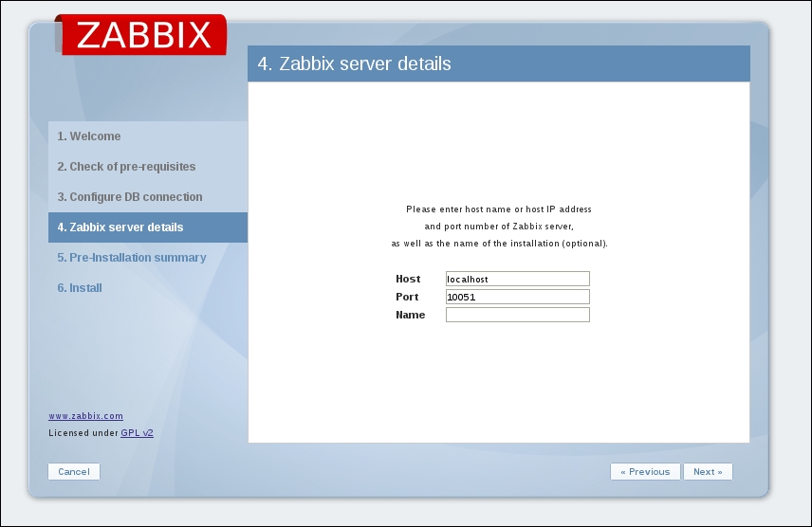Click the 'Name' field label

tap(410, 315)
